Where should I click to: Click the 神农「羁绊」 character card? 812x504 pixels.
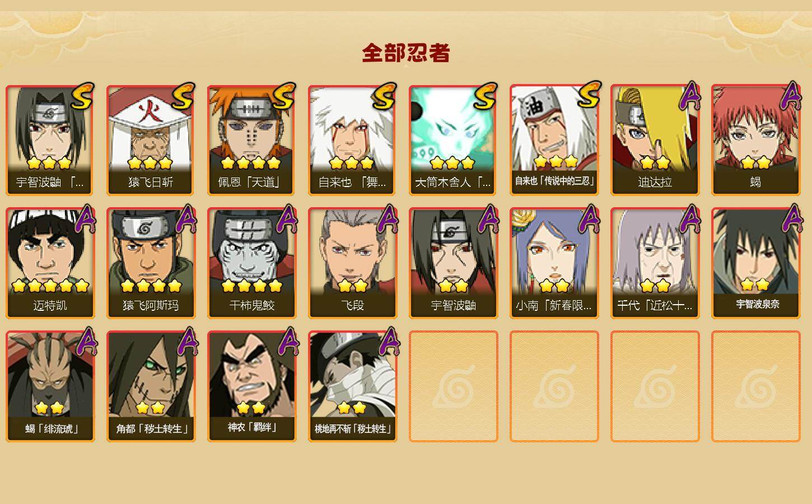(251, 386)
